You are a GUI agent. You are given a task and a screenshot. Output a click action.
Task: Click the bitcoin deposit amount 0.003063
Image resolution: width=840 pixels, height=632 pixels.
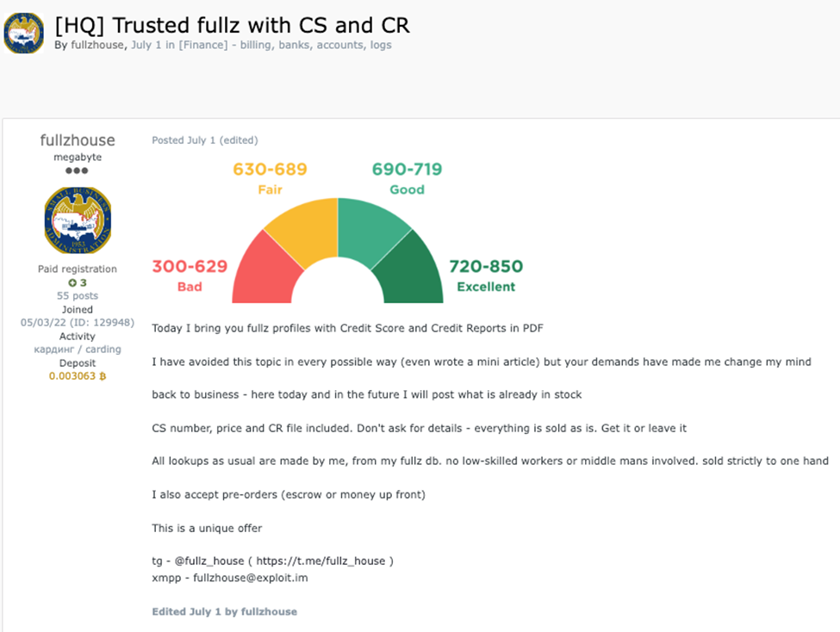point(78,376)
